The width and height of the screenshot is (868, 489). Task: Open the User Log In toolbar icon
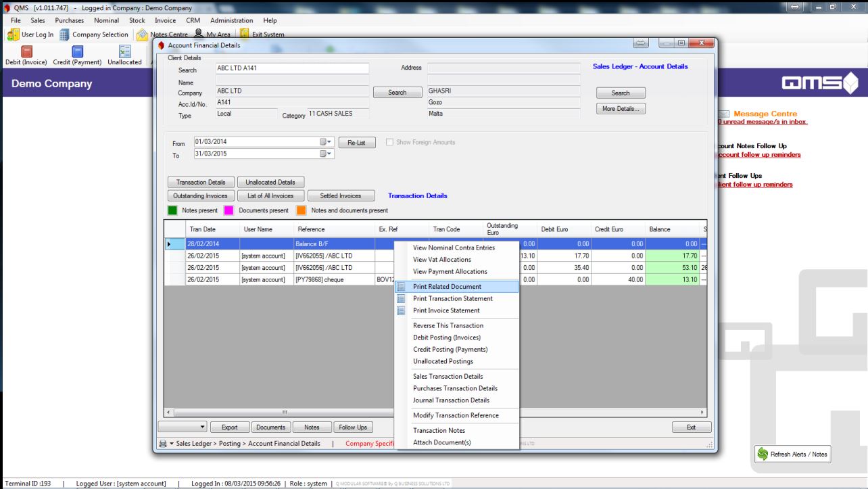coord(13,34)
